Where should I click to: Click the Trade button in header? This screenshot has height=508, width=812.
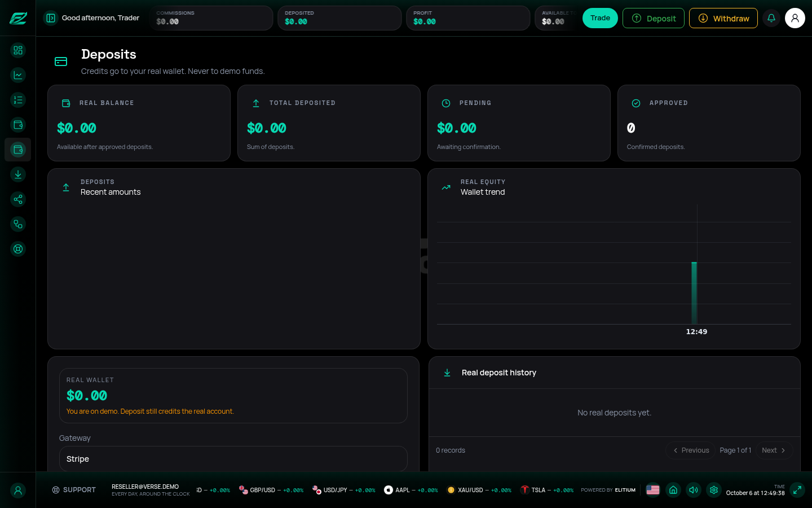click(x=600, y=18)
